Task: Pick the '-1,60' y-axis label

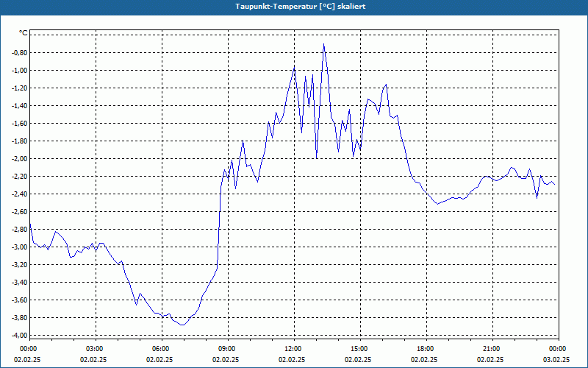Action: 20,123
